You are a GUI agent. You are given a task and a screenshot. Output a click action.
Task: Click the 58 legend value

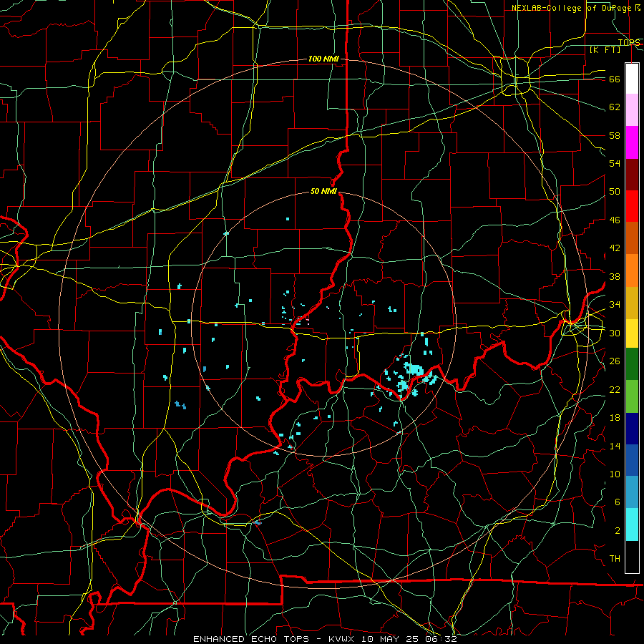(x=615, y=135)
